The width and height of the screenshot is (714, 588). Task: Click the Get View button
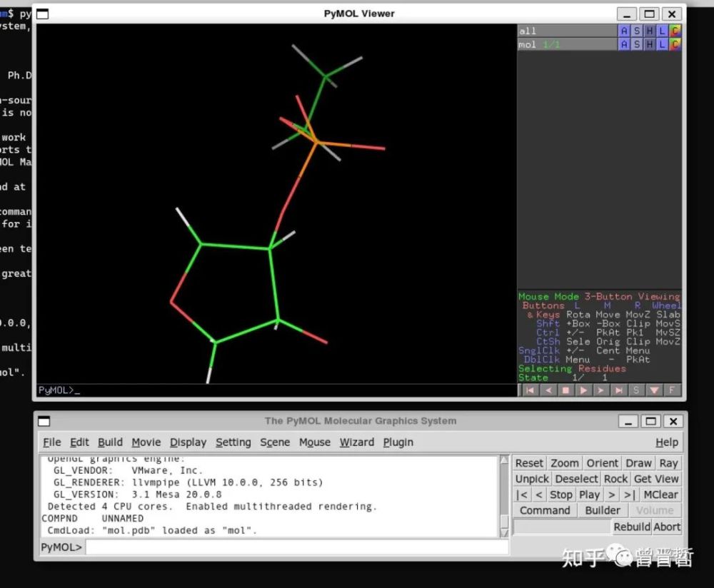656,479
